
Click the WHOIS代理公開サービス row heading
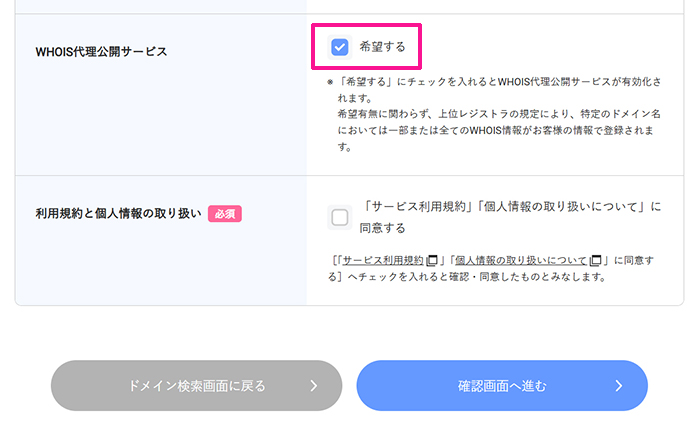pyautogui.click(x=101, y=51)
